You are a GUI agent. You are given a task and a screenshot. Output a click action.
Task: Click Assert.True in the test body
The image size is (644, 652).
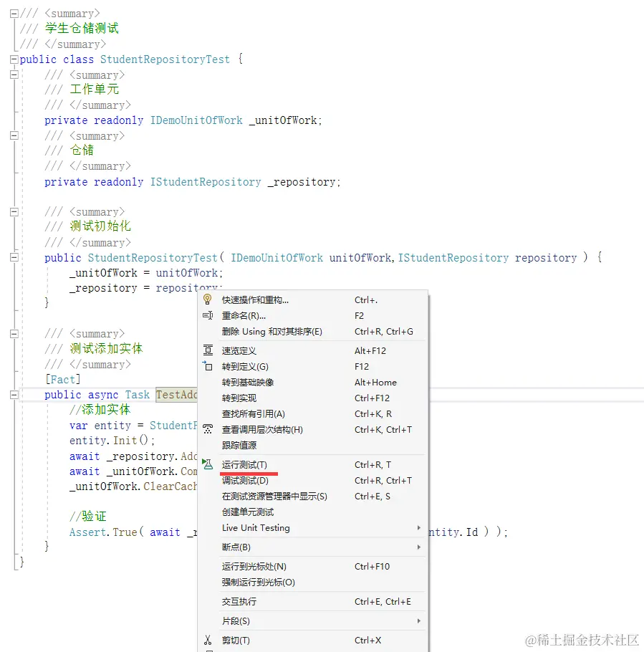click(103, 532)
